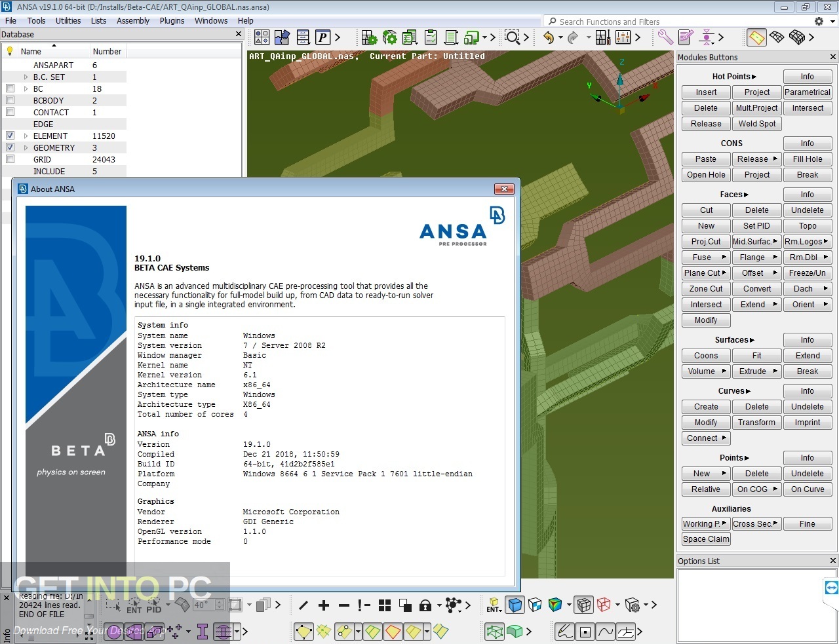Click the Undo arrow icon in toolbar
This screenshot has width=839, height=644.
pyautogui.click(x=549, y=37)
